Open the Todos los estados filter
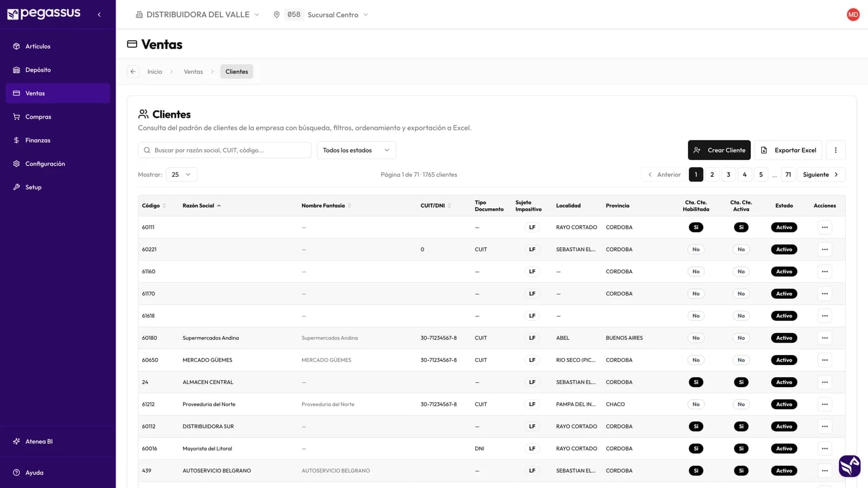 point(356,150)
